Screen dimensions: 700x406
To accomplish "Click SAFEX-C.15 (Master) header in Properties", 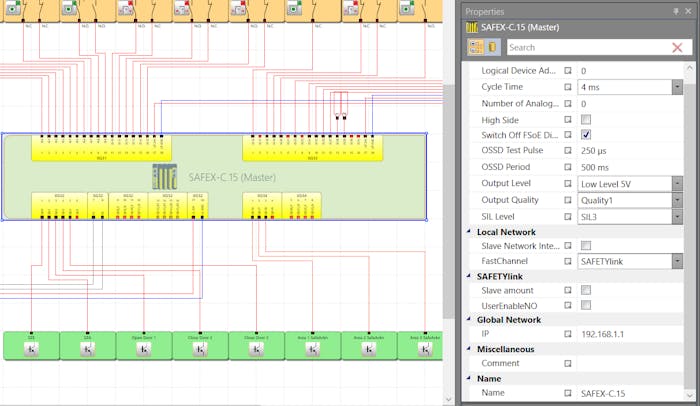I will tap(520, 28).
